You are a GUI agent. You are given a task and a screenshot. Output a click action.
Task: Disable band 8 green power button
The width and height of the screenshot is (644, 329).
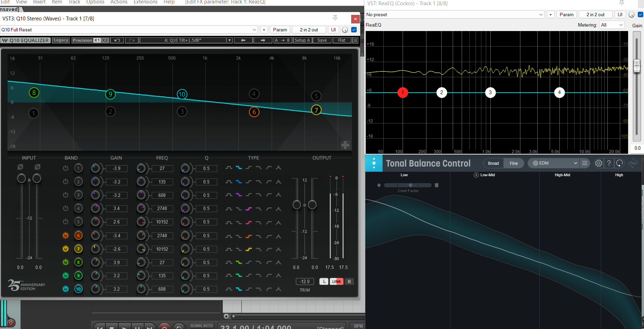pos(66,262)
